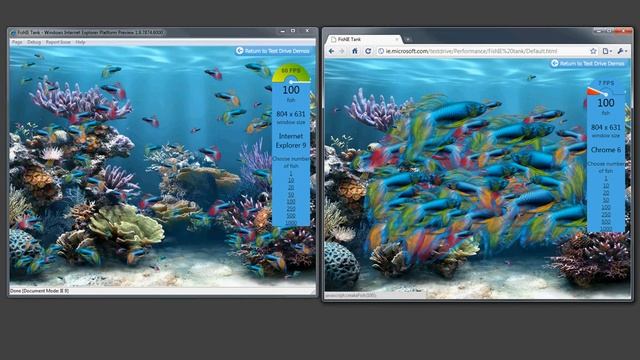Viewport: 640px width, 360px height.
Task: Choose 1000 fish in the Chrome window
Action: (606, 229)
